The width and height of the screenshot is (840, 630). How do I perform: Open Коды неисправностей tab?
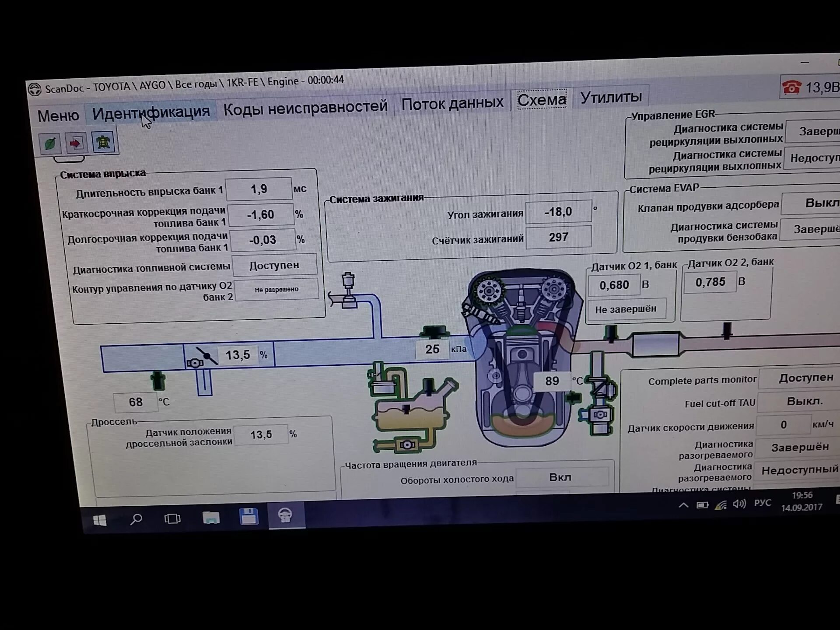pyautogui.click(x=305, y=108)
